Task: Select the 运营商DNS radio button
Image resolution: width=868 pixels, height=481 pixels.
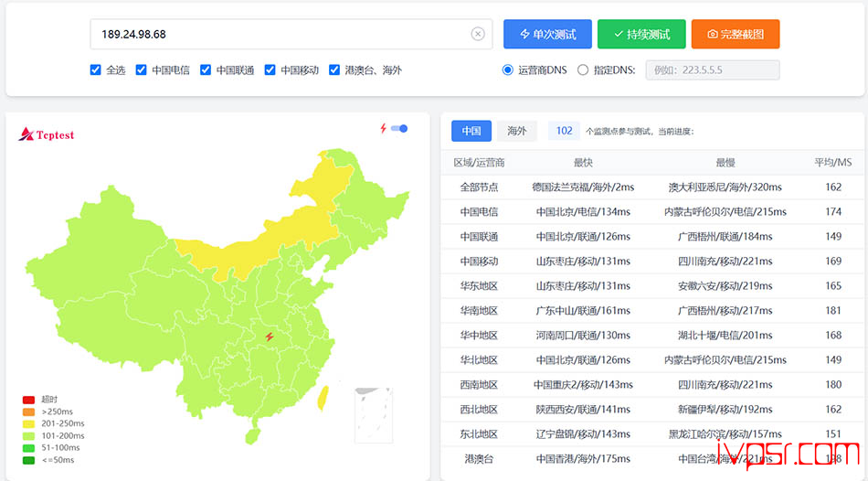Action: click(508, 69)
